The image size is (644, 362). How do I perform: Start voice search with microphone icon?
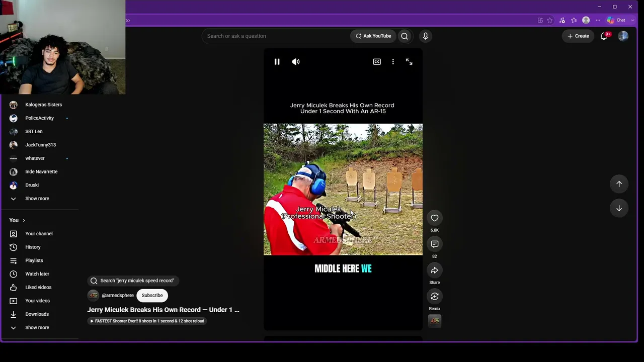(x=426, y=36)
